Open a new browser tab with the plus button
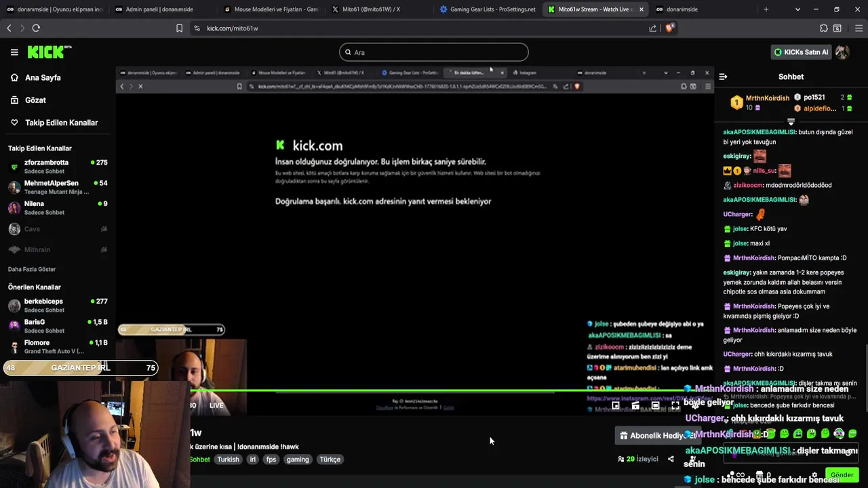 [766, 9]
